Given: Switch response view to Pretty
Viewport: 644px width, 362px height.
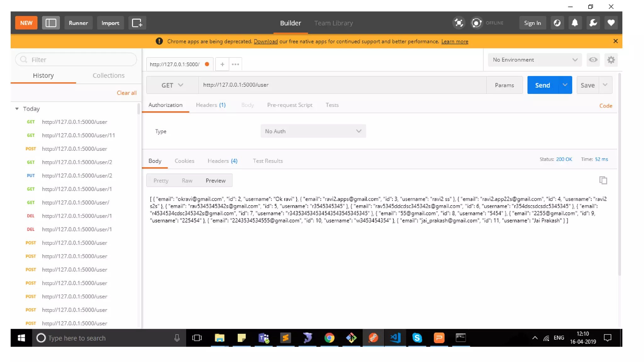Looking at the screenshot, I should coord(161,181).
